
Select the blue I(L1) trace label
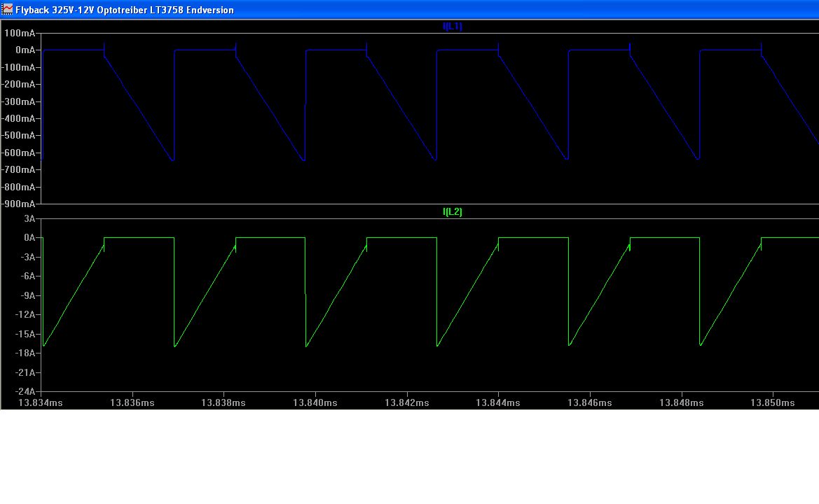pos(452,27)
